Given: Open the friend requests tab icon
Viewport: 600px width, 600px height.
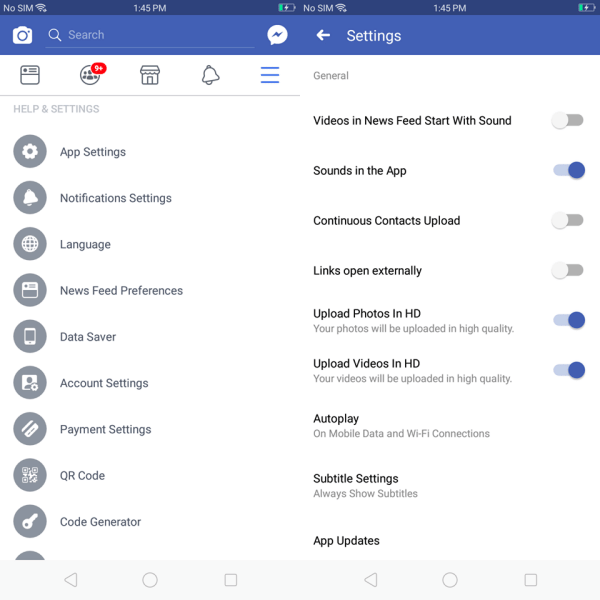Looking at the screenshot, I should click(x=90, y=75).
